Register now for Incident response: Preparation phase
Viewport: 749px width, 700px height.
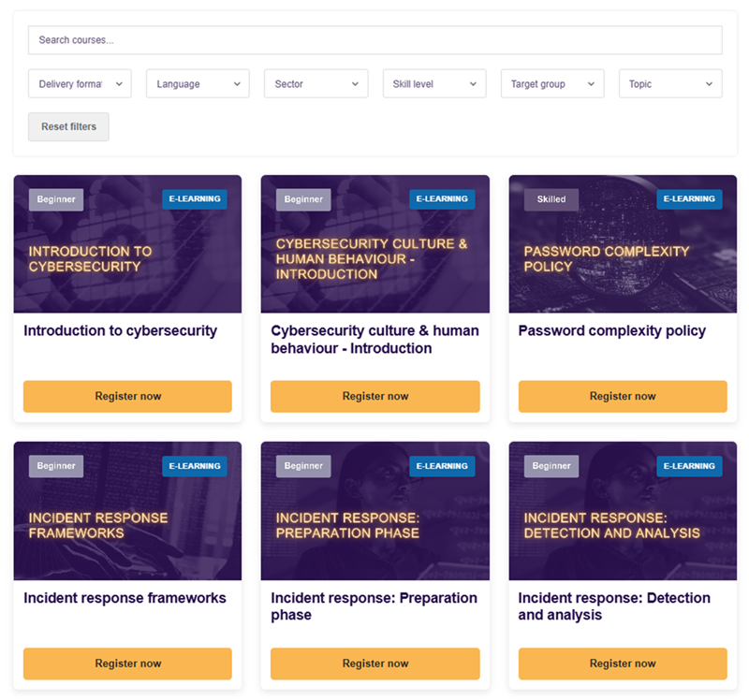(374, 664)
